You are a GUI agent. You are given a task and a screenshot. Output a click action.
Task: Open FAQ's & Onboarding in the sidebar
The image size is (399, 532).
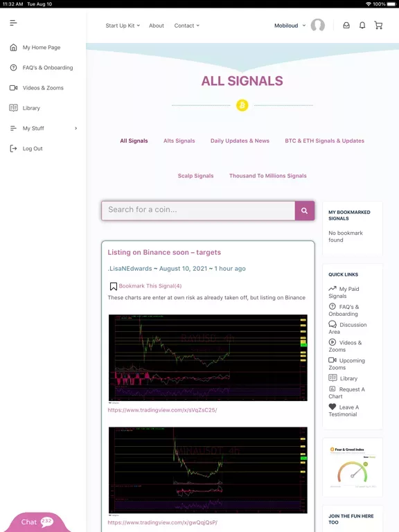coord(48,67)
